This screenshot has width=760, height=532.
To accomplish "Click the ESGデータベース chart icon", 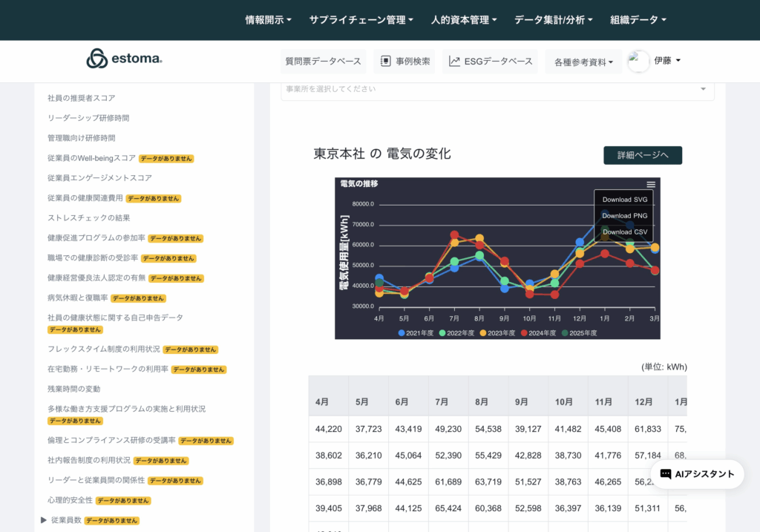I will (454, 62).
